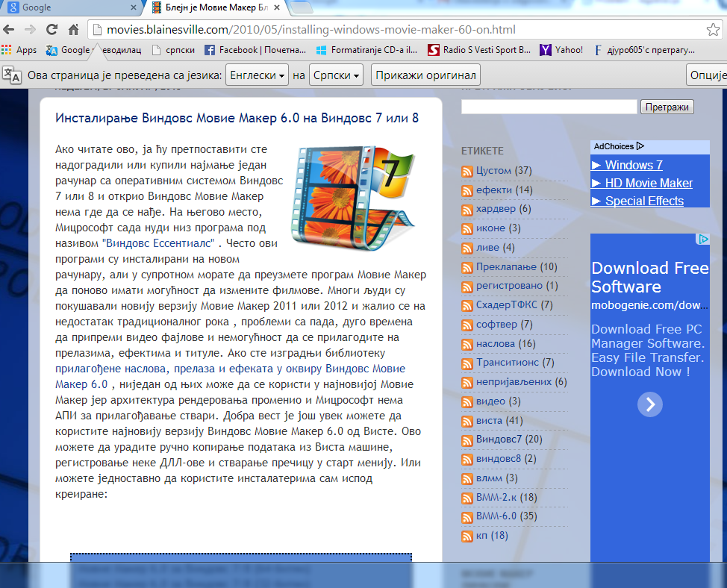This screenshot has height=588, width=727.
Task: Reload the current page
Action: click(52, 30)
